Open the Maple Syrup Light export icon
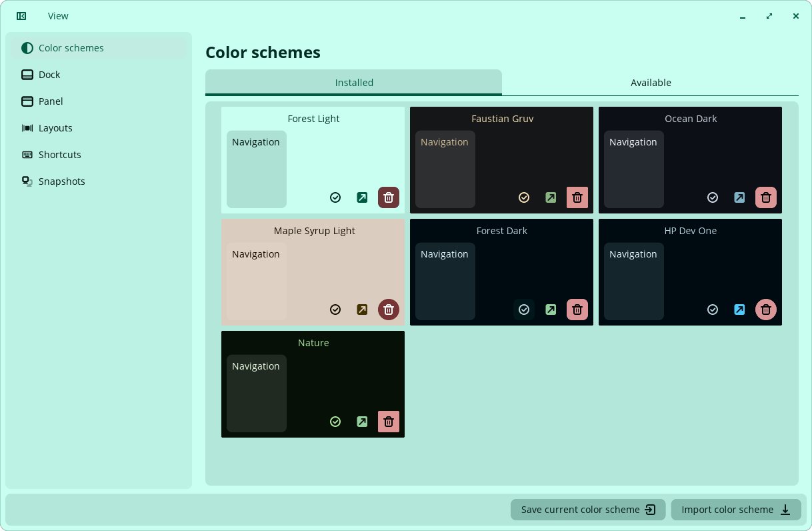The image size is (812, 531). coord(362,310)
